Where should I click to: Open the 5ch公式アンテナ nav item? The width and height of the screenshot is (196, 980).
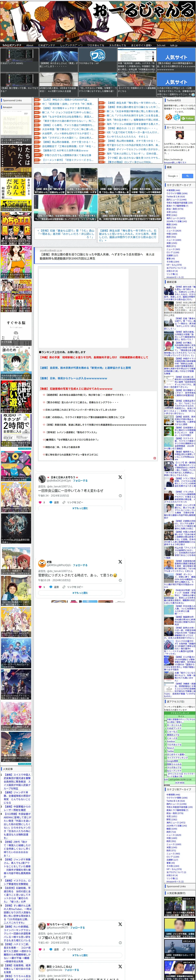coord(12,45)
